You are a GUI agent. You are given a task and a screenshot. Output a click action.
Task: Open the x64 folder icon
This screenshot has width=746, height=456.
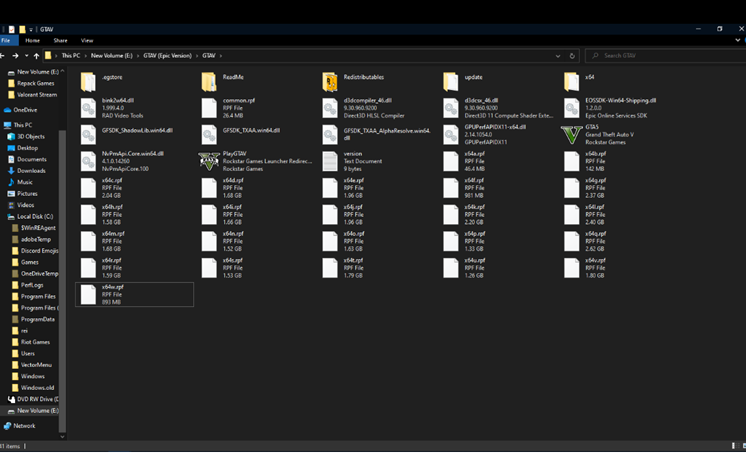[x=571, y=82]
